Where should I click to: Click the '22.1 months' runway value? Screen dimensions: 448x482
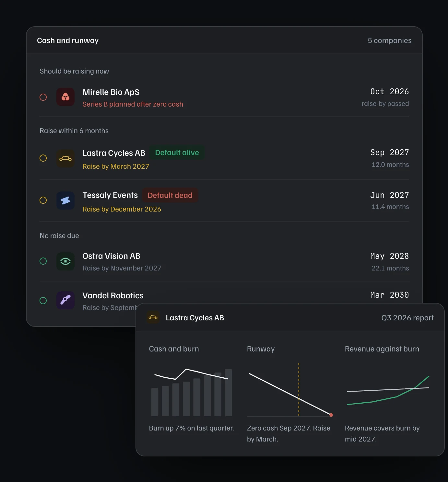[390, 268]
